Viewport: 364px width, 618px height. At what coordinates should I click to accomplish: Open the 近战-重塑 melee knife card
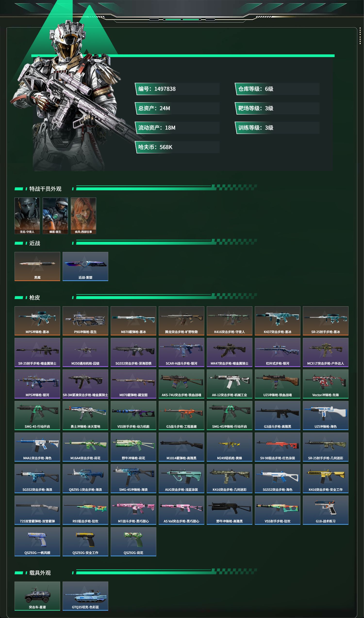point(85,267)
